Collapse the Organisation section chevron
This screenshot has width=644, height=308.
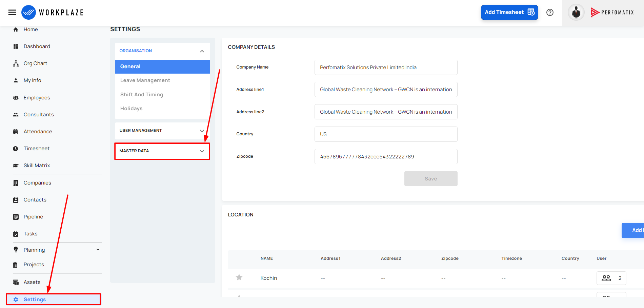pos(202,51)
